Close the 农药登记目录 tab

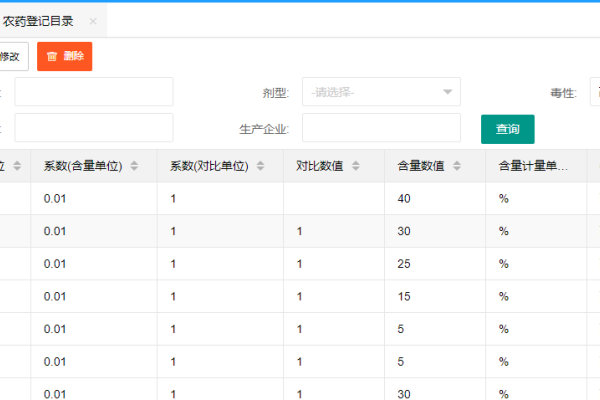(93, 21)
